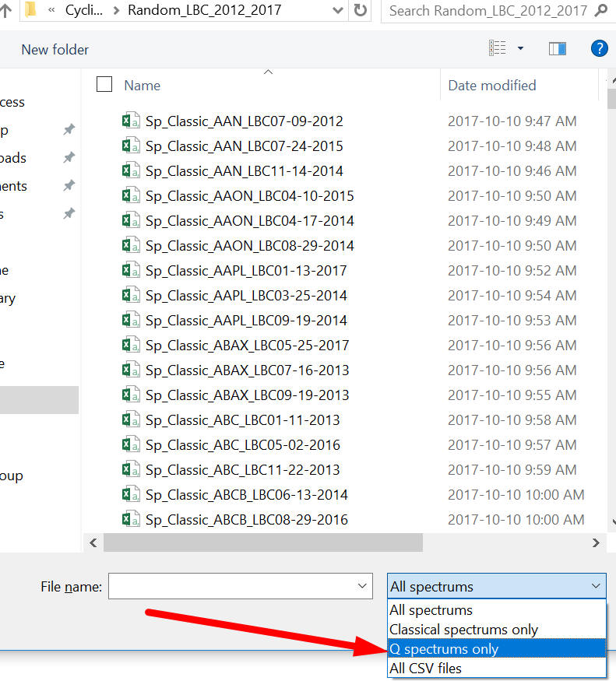Open the File name combo box dropdown
Viewport: 616px width, 681px height.
tap(362, 586)
